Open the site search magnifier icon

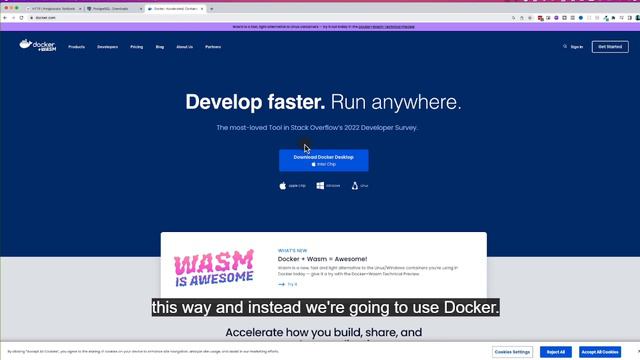(565, 47)
